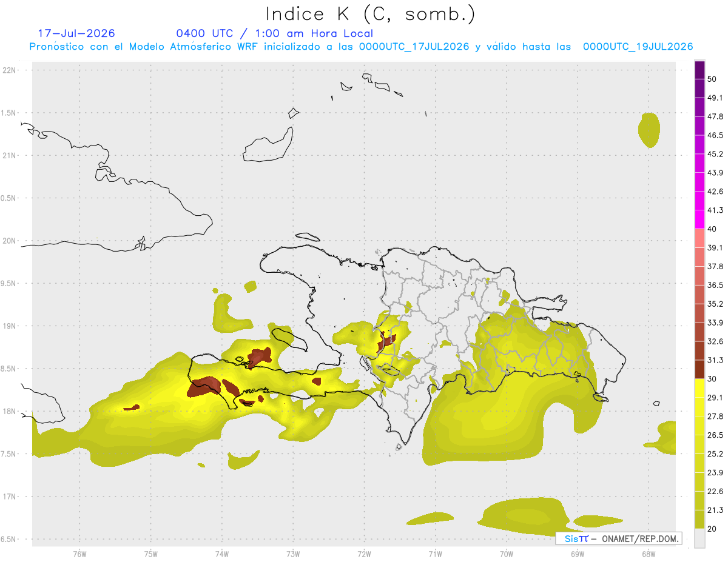Pick the salmon swatch between 39.1 and 40
Screen dimensions: 728x562
699,238
